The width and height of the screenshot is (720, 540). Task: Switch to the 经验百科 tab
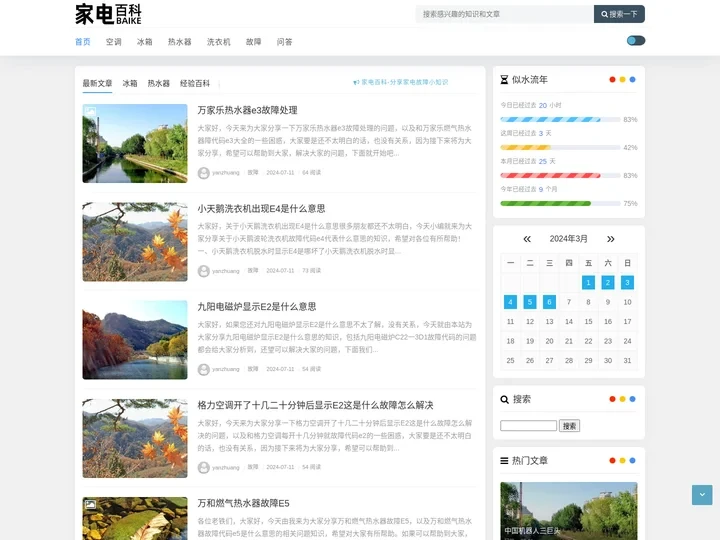(x=195, y=83)
